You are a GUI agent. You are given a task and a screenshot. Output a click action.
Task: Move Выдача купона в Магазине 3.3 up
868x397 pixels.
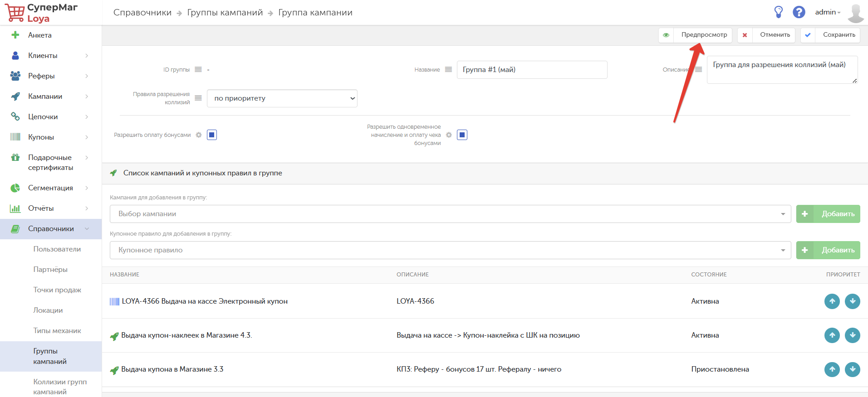[832, 369]
